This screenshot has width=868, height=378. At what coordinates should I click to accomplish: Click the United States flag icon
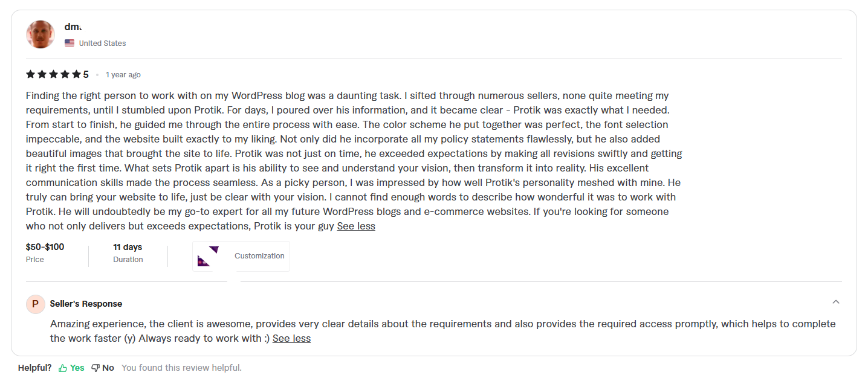(70, 43)
